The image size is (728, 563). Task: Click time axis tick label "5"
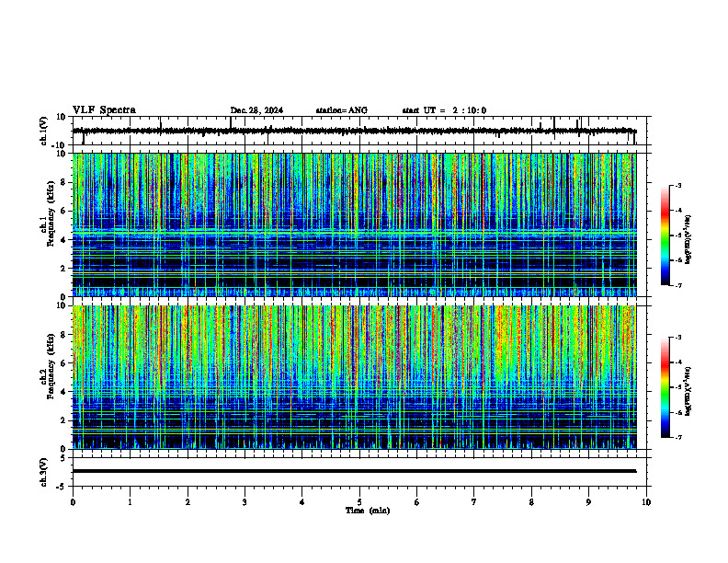pos(359,502)
